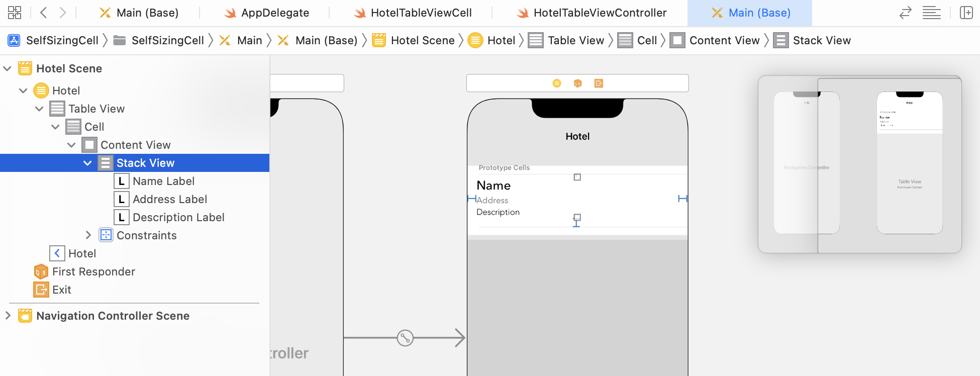
Task: Select Description Label in the outline
Action: pyautogui.click(x=178, y=217)
